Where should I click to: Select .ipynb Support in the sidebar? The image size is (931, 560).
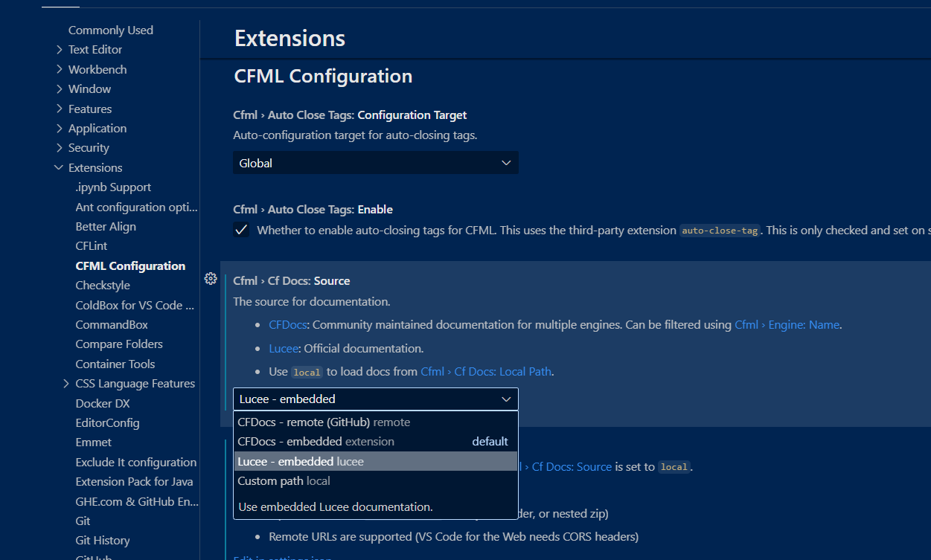point(113,187)
